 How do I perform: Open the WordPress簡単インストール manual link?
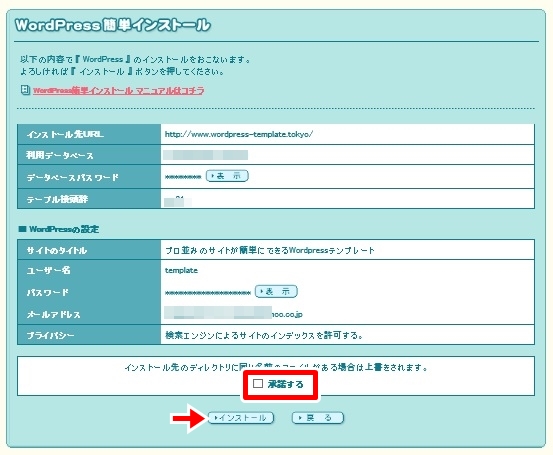(x=118, y=91)
